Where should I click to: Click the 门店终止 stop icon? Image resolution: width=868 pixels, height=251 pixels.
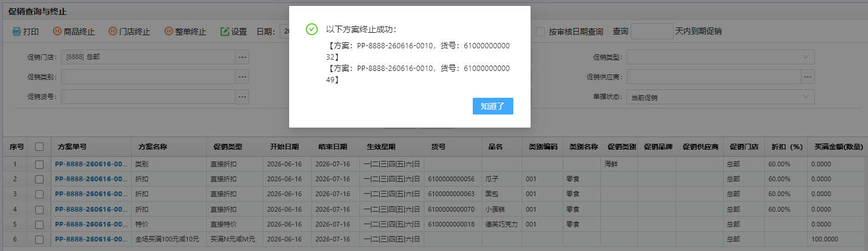(113, 32)
